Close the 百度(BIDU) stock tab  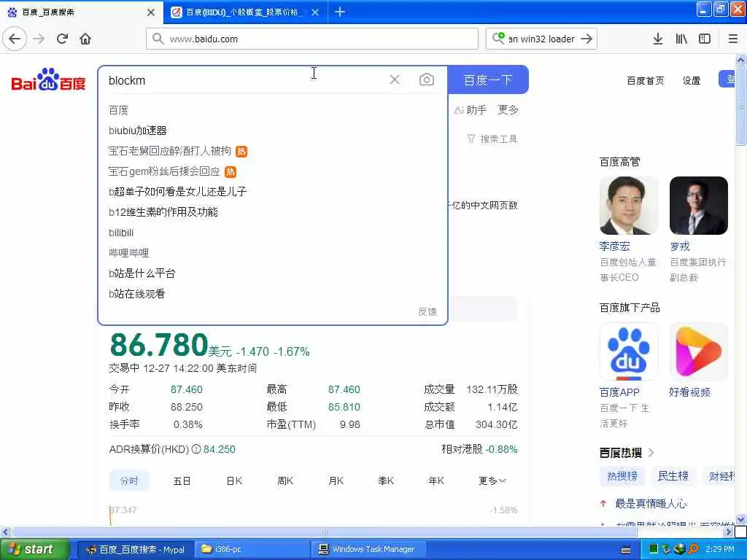315,12
